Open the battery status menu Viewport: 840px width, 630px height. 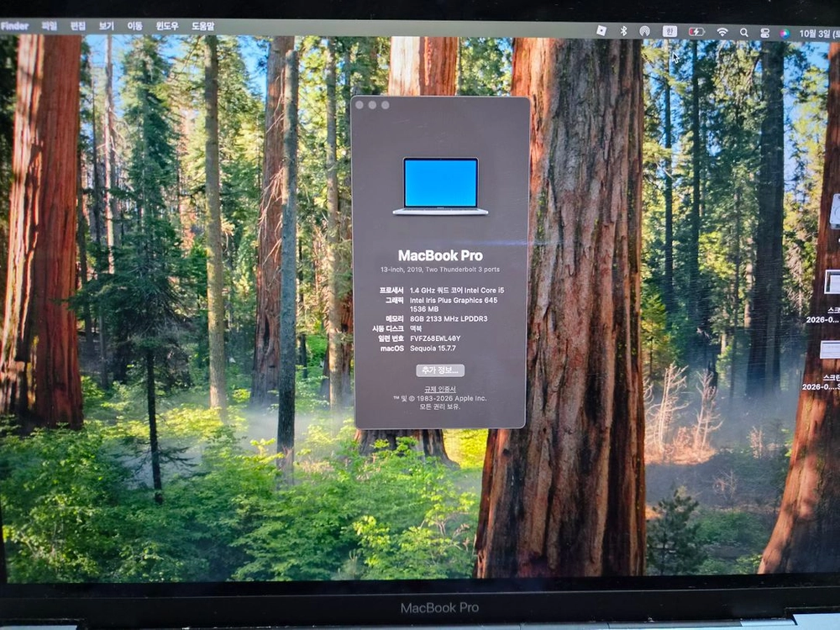[696, 32]
